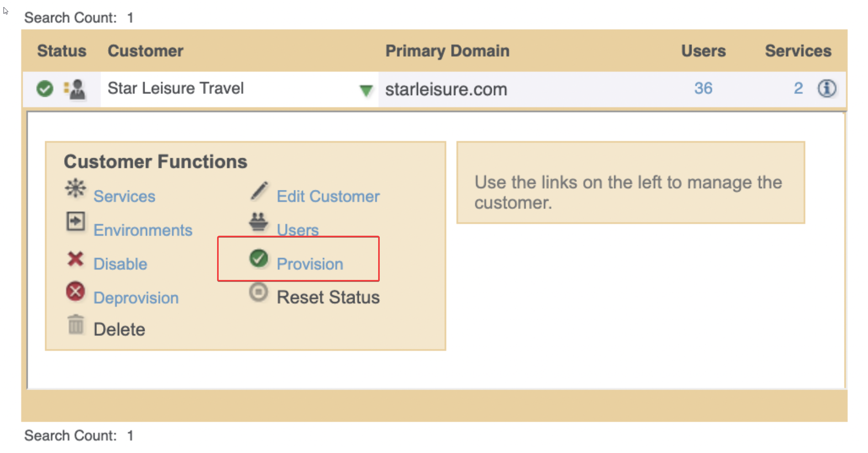This screenshot has height=453, width=868.
Task: Open the Users function link
Action: (x=297, y=230)
